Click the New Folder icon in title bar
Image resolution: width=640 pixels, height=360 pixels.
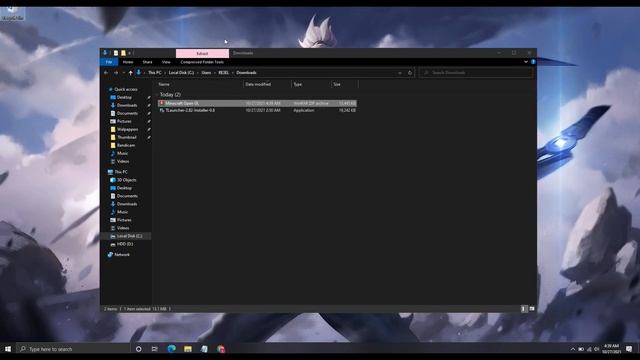[123, 53]
